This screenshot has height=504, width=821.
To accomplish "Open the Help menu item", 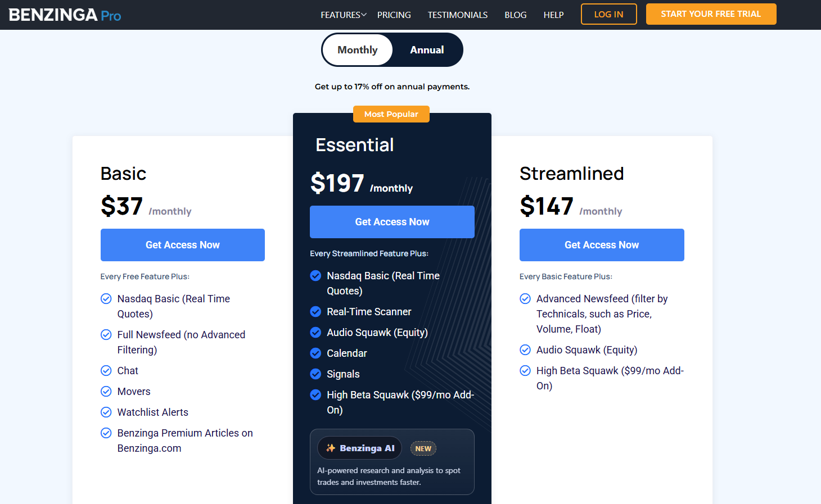I will click(x=553, y=15).
